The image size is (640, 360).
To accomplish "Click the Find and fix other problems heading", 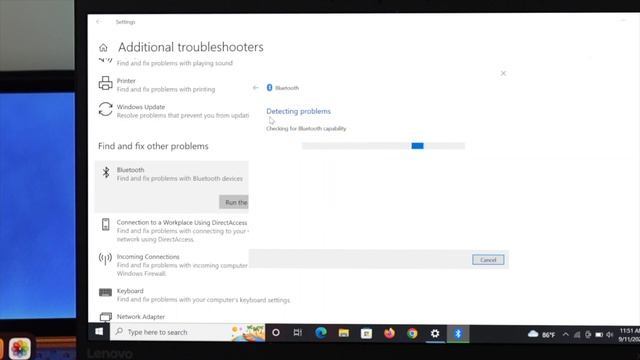I will pyautogui.click(x=153, y=146).
